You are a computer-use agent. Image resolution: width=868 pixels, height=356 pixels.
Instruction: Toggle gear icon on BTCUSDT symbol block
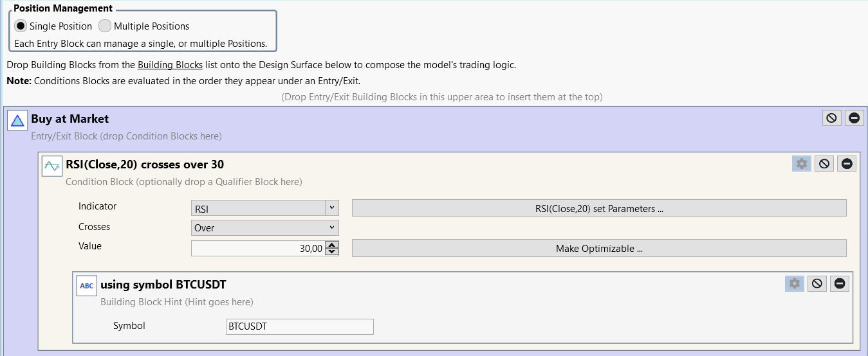[x=794, y=283]
